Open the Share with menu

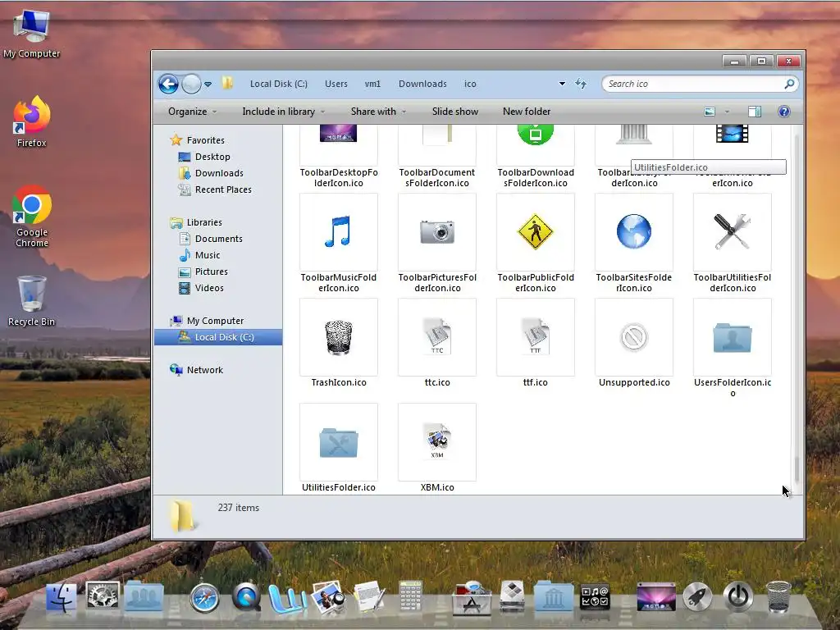coord(378,112)
